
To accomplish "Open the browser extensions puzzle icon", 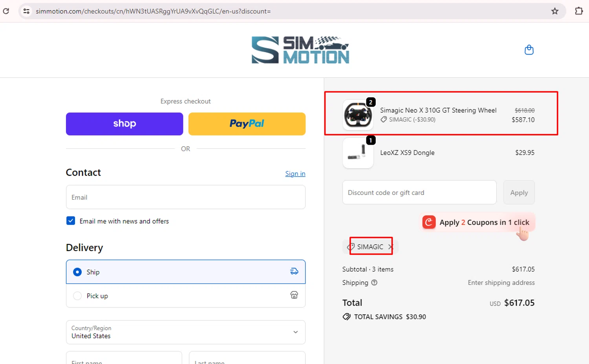I will [x=579, y=11].
